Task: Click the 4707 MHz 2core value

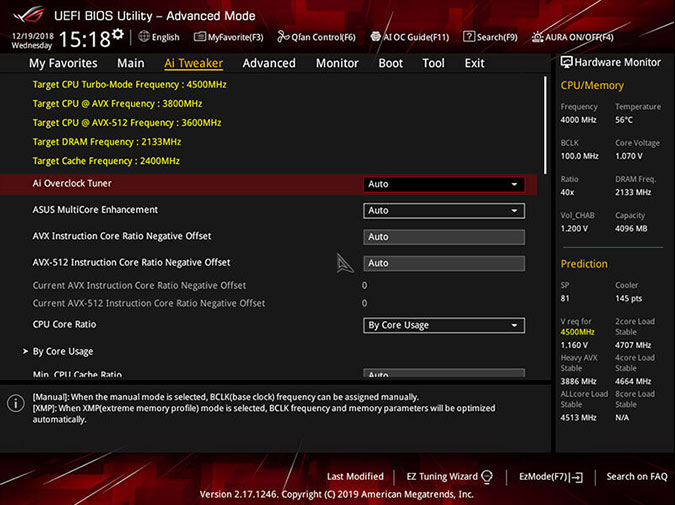Action: [x=633, y=345]
